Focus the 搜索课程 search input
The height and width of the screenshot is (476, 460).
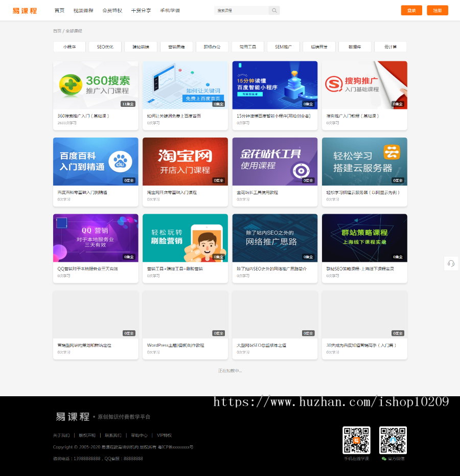coord(242,10)
